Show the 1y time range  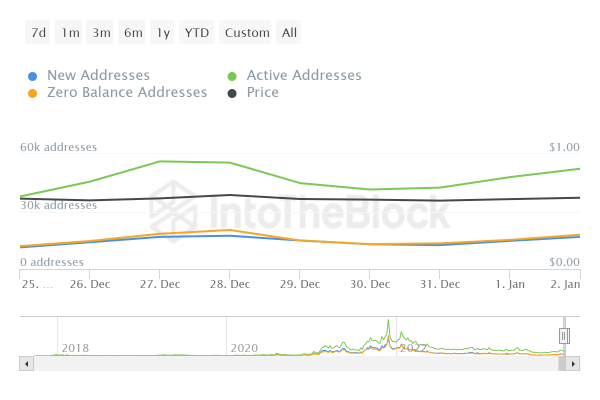pos(163,33)
